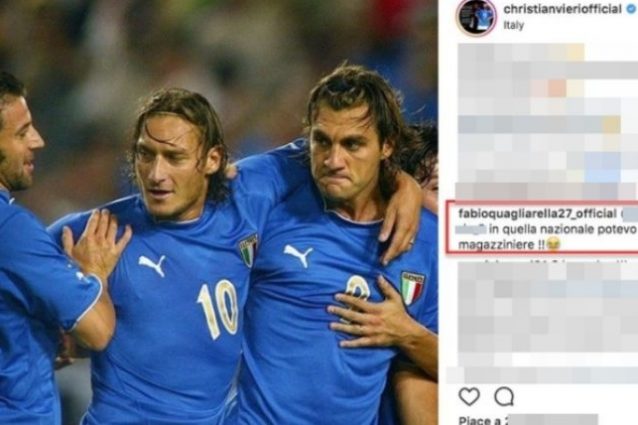Select the comment text 'in quella nazionale potevo'
638x425 pixels.
pyautogui.click(x=562, y=229)
